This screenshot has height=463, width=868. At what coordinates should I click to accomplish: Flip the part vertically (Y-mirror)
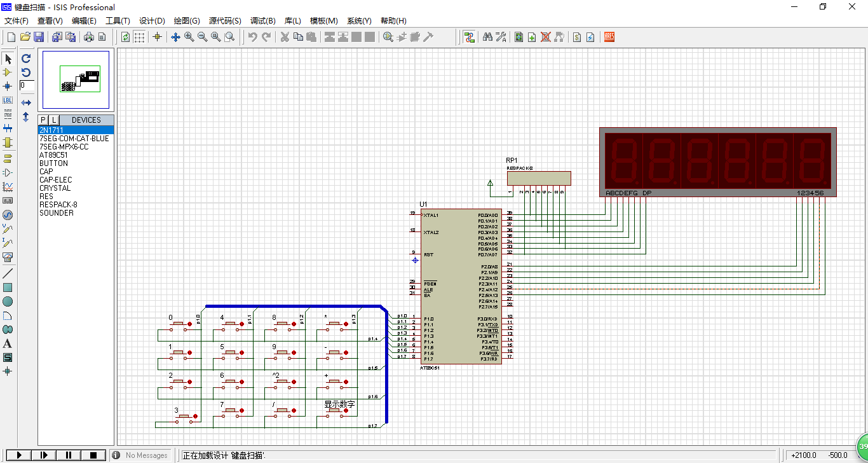pos(26,117)
